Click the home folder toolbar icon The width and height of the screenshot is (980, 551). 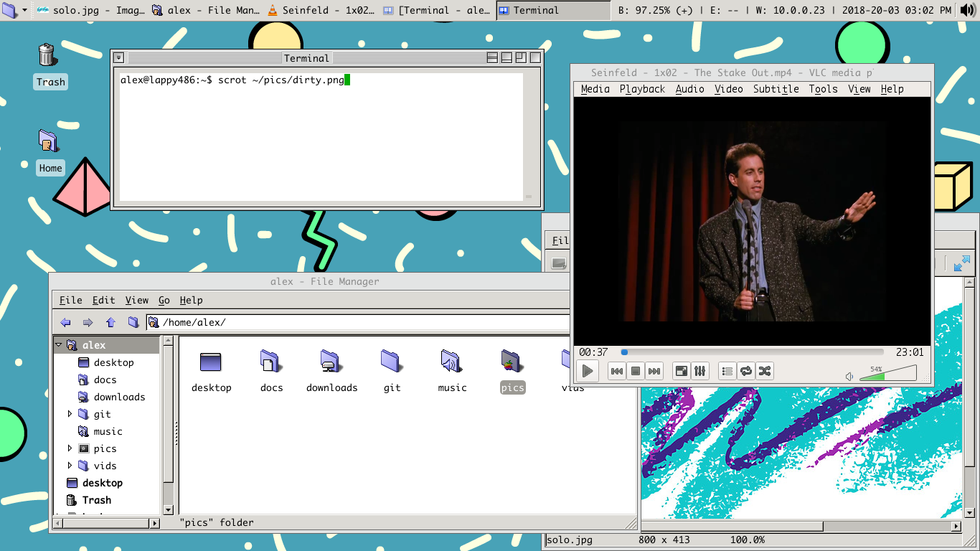(133, 322)
